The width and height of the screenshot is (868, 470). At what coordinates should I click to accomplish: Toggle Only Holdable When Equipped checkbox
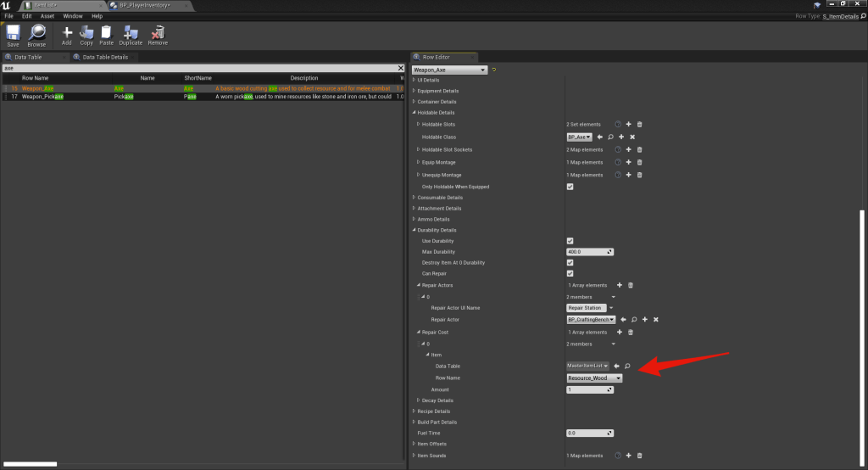coord(570,187)
